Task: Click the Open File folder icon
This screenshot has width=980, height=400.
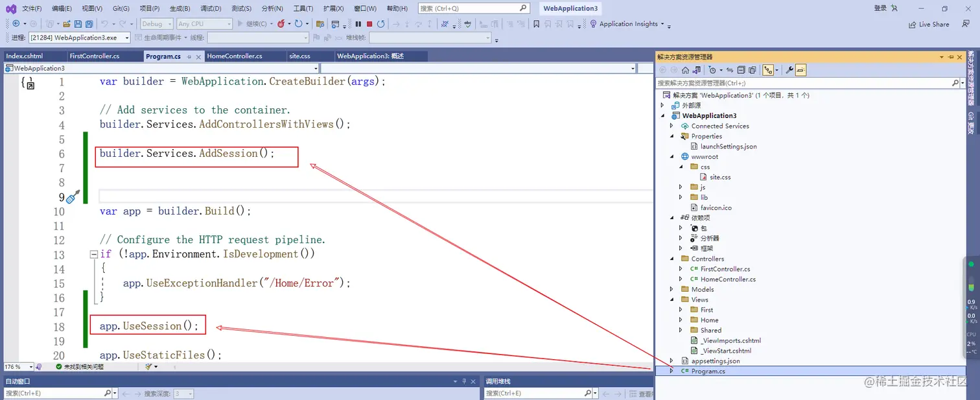Action: 67,24
